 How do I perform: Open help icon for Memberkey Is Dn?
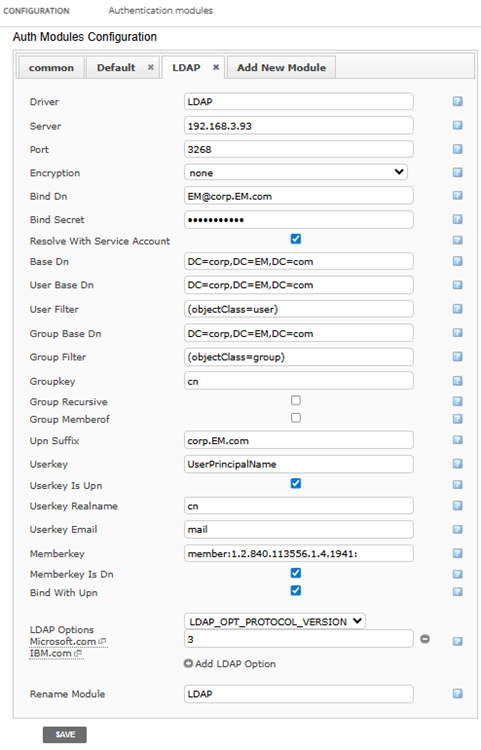[457, 574]
